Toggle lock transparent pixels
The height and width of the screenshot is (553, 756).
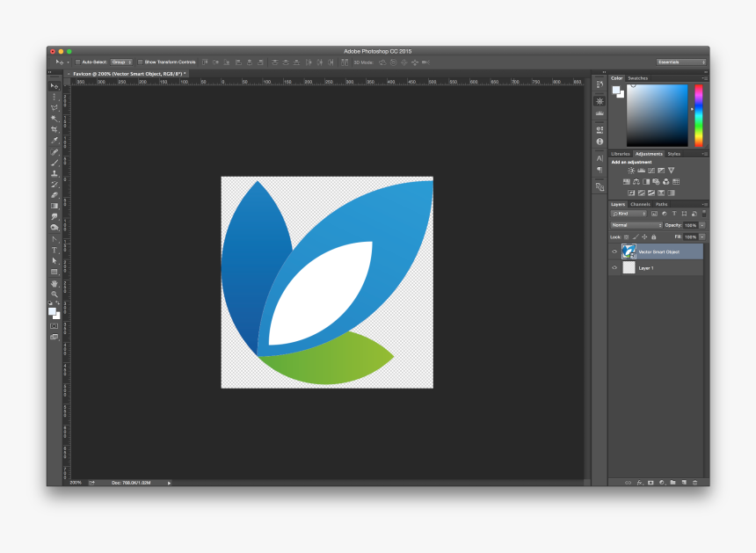pos(626,237)
